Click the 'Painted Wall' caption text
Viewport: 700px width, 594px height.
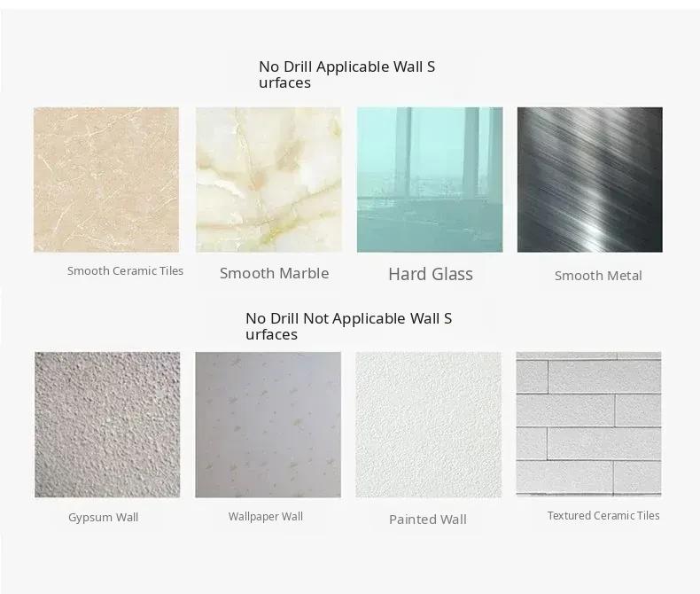pos(428,520)
